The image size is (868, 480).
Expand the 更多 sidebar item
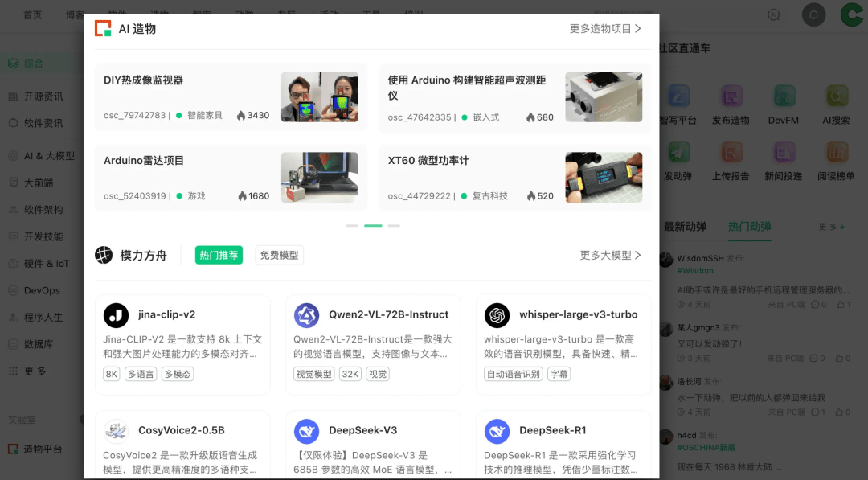click(x=35, y=371)
